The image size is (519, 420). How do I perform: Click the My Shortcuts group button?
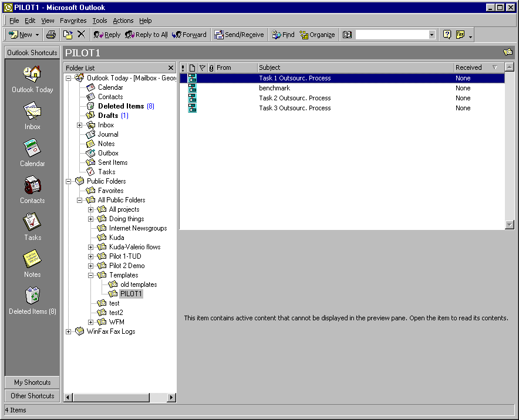[x=32, y=382]
